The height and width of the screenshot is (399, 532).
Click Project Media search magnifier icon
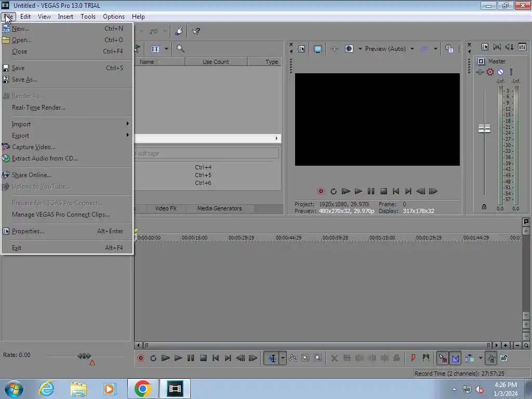tap(180, 49)
